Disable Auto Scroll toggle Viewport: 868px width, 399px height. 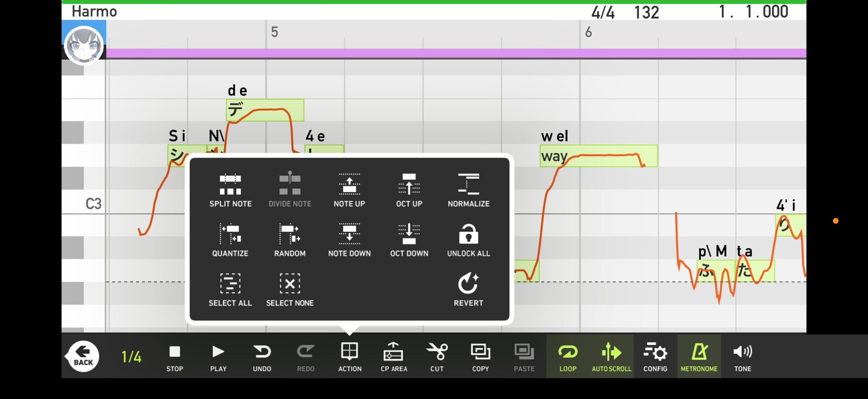[x=611, y=356]
